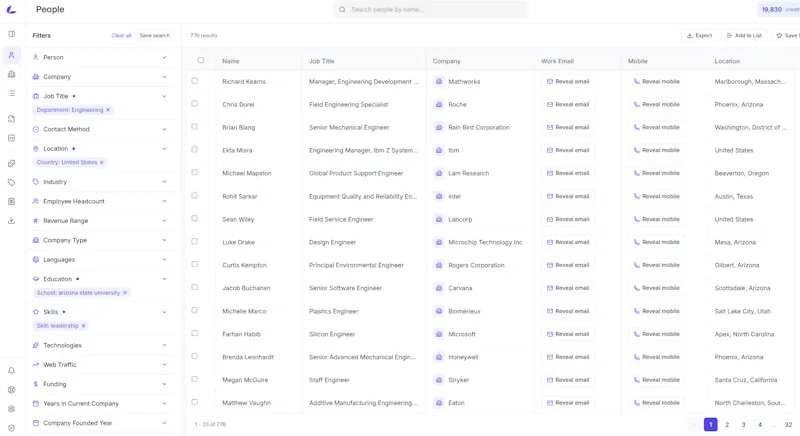Open notifications bell icon
This screenshot has width=800, height=436.
point(11,371)
